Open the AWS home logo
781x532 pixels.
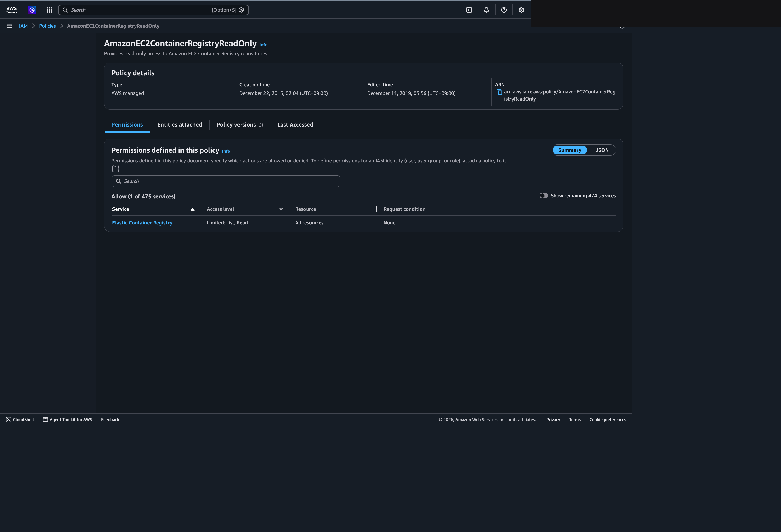12,10
